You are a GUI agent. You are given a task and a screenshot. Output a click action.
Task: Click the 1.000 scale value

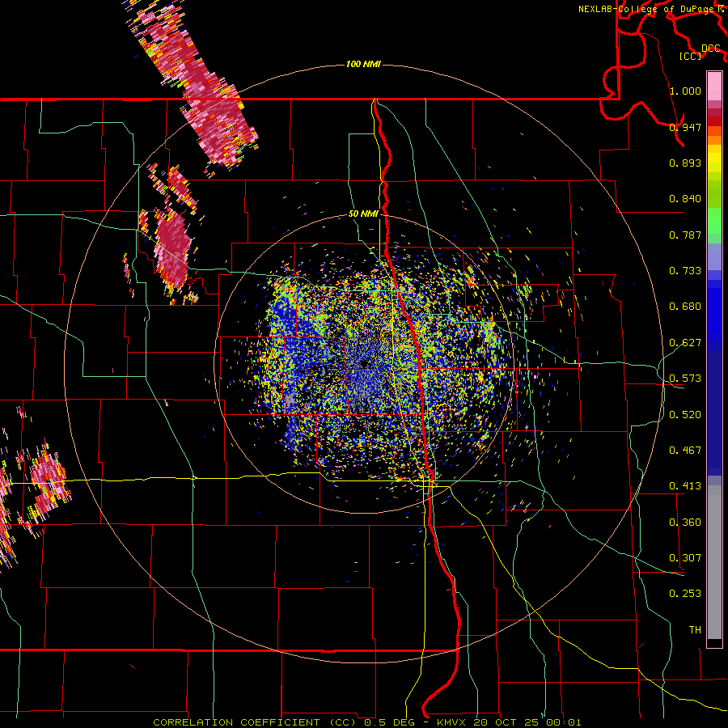point(685,91)
